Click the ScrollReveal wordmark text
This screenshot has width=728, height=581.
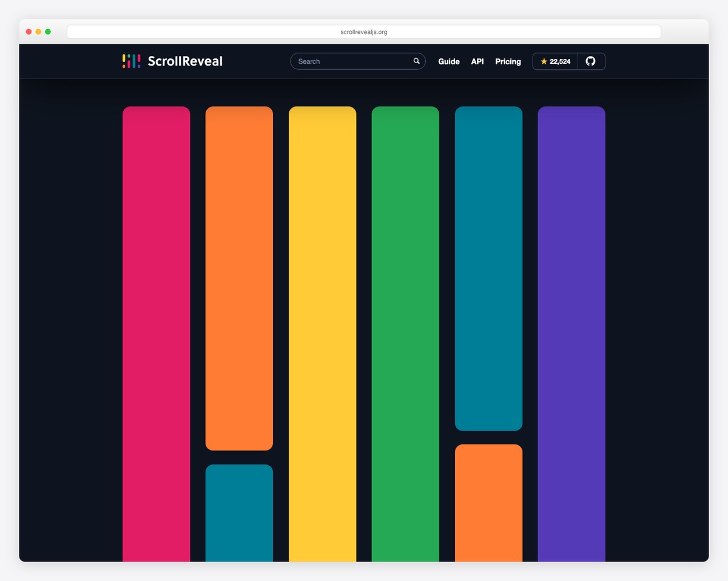[x=185, y=61]
